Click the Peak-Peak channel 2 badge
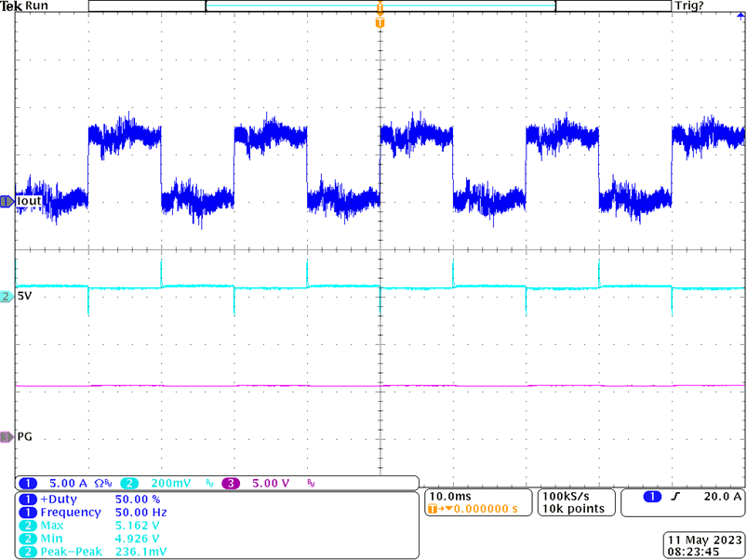747x560 pixels. [28, 552]
